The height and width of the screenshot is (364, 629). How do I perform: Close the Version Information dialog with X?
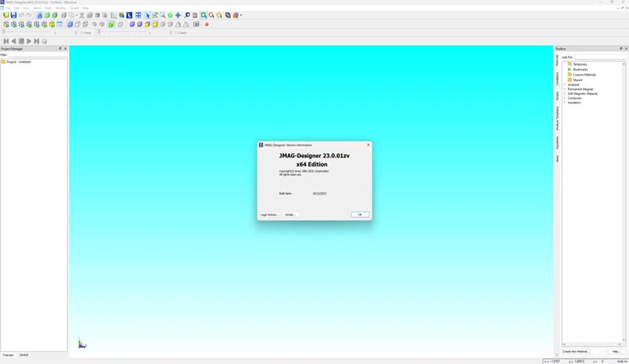pos(368,145)
